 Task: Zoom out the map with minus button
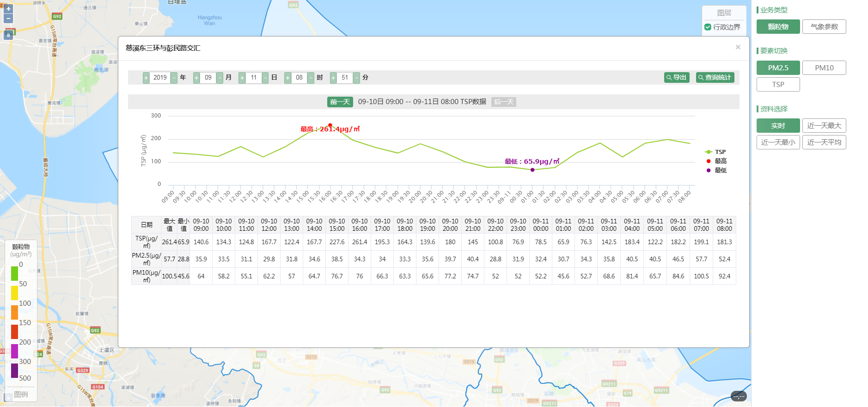click(x=8, y=18)
